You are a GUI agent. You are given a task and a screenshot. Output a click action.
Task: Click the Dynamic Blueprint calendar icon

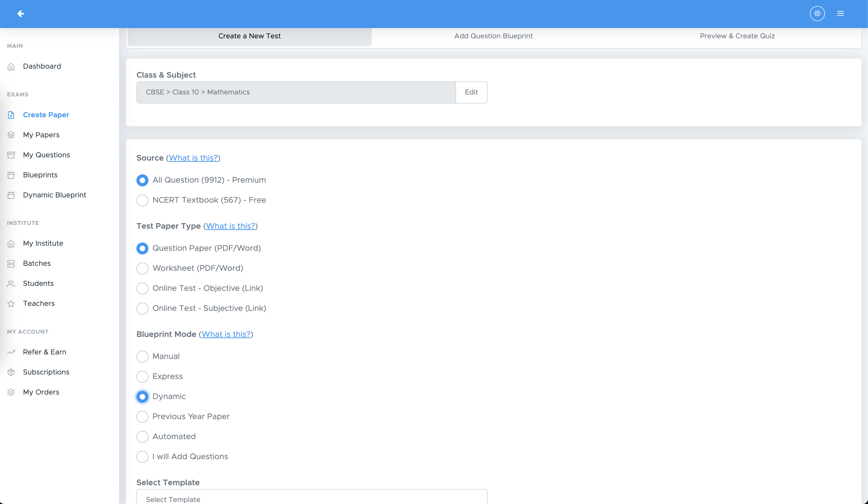(x=11, y=195)
